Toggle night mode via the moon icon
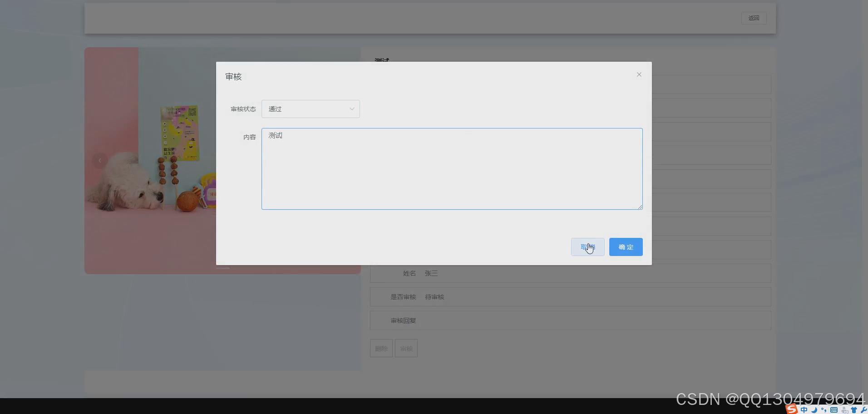This screenshot has height=414, width=868. point(815,410)
